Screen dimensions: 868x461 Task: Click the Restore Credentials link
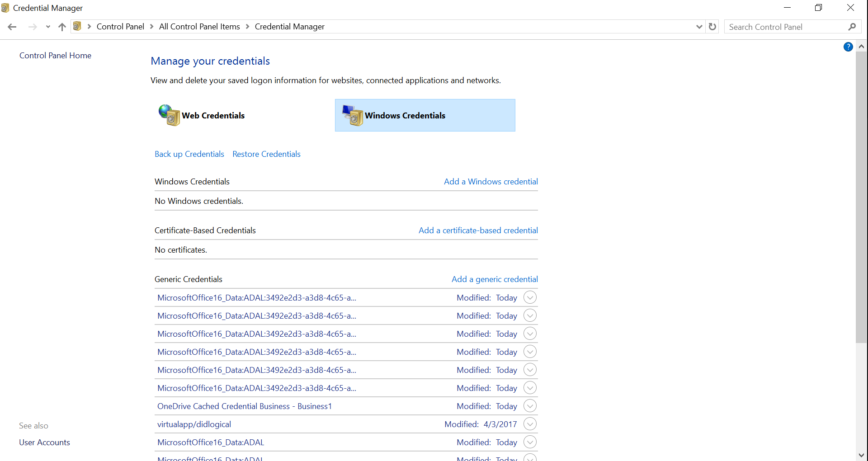[x=266, y=154]
